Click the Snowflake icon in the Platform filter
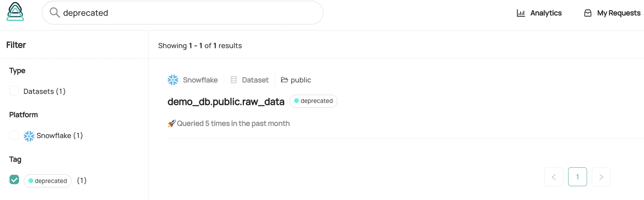The image size is (644, 200). [29, 136]
